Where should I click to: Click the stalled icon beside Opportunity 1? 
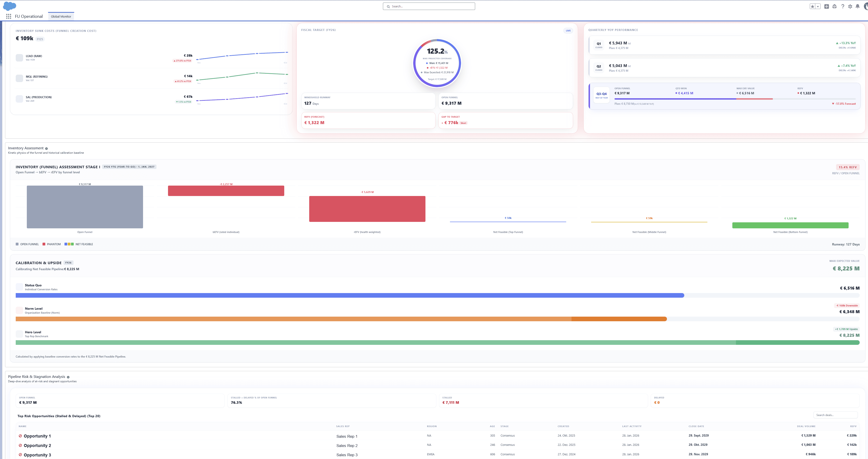pyautogui.click(x=20, y=436)
